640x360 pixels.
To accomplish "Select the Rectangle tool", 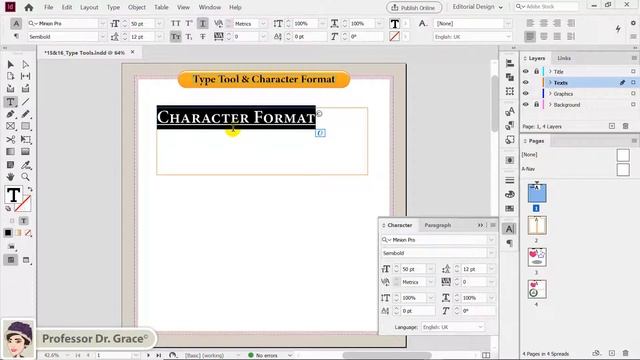I will [25, 127].
